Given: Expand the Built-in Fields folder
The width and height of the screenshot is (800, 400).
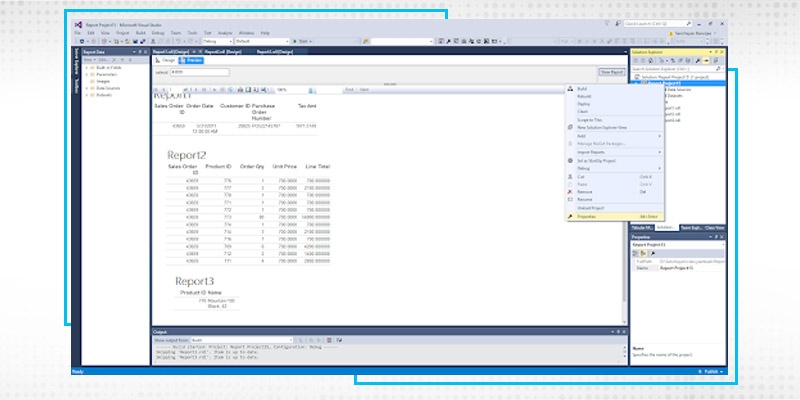Looking at the screenshot, I should point(88,67).
